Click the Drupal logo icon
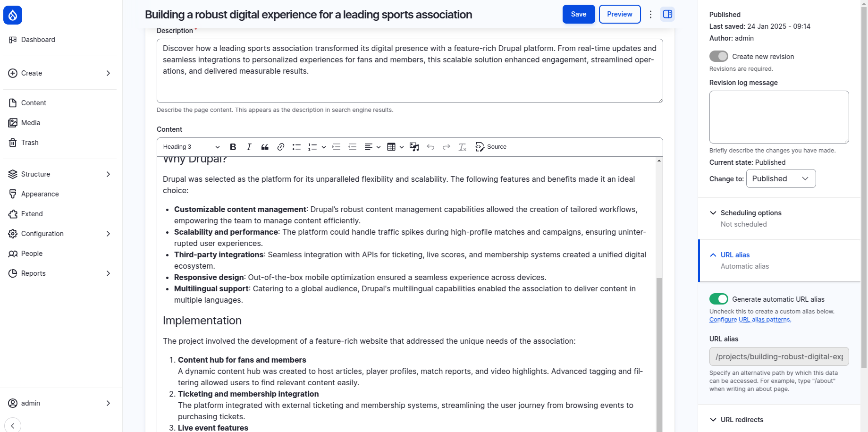 [x=13, y=15]
